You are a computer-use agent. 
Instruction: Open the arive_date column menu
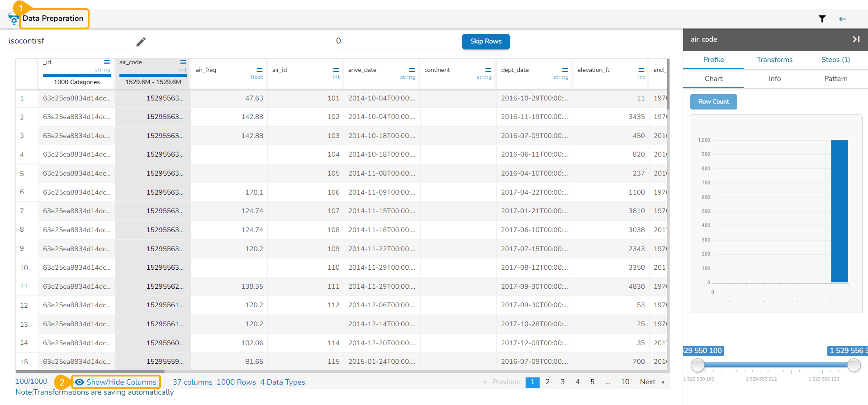pos(412,70)
